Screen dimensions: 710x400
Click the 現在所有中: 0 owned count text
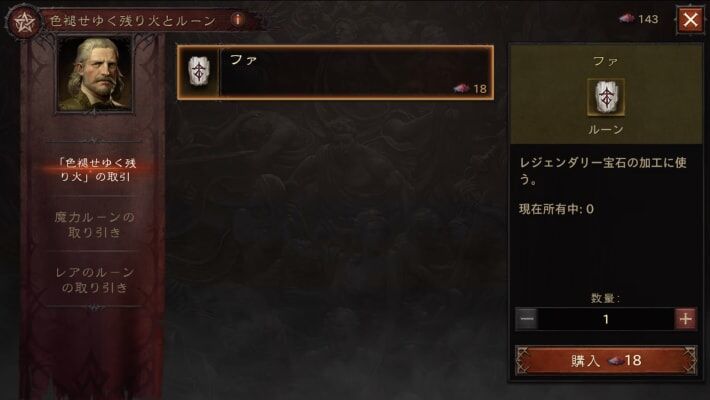(556, 209)
